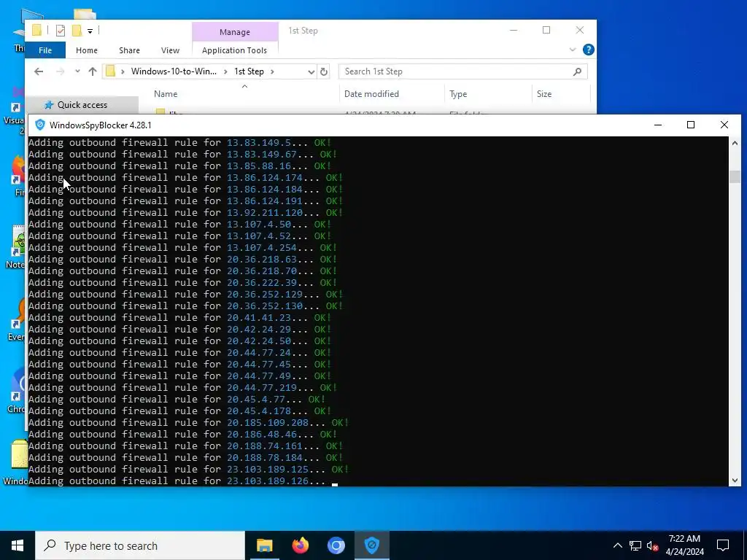Switch to the Share ribbon tab
The image size is (747, 560).
pyautogui.click(x=130, y=50)
